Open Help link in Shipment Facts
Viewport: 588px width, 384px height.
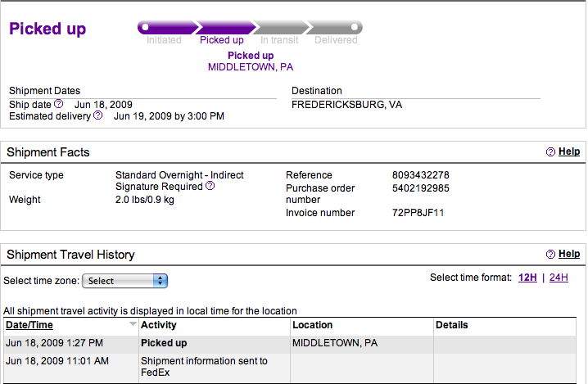(x=569, y=151)
